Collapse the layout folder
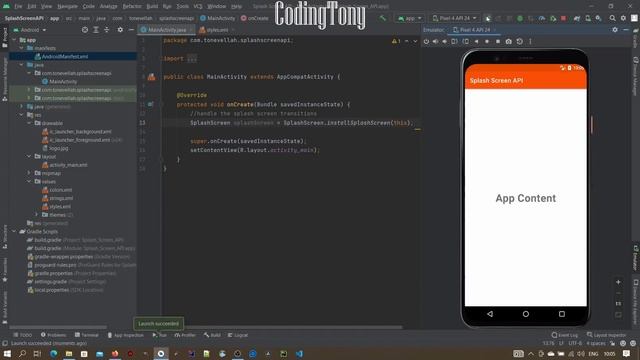 29,157
